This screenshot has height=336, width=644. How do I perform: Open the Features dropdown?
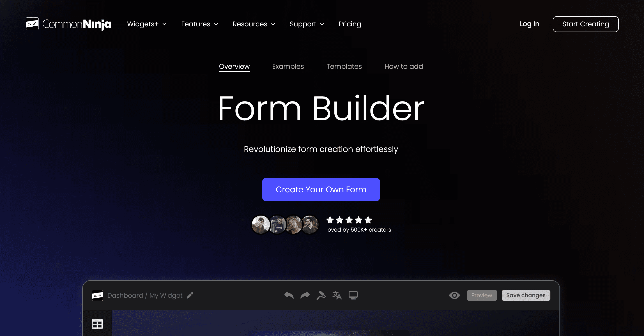(199, 24)
